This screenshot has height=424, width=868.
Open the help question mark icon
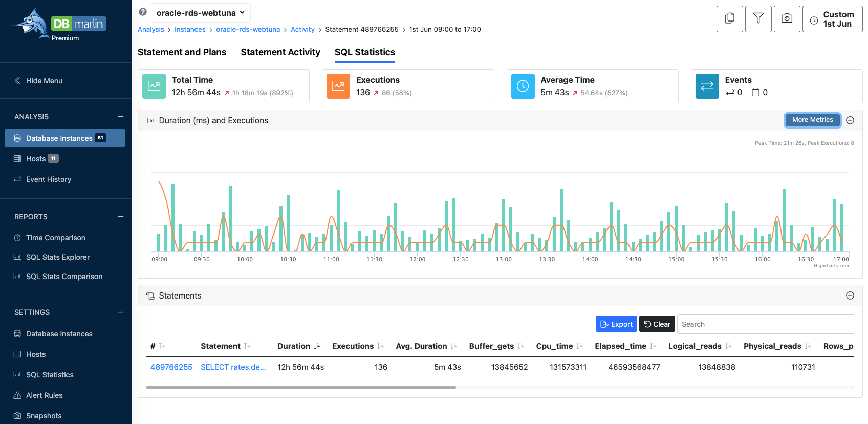click(x=143, y=12)
